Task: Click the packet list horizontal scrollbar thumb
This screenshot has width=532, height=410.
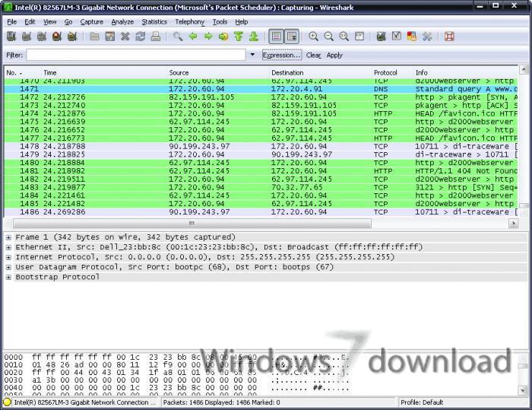Action: point(192,224)
